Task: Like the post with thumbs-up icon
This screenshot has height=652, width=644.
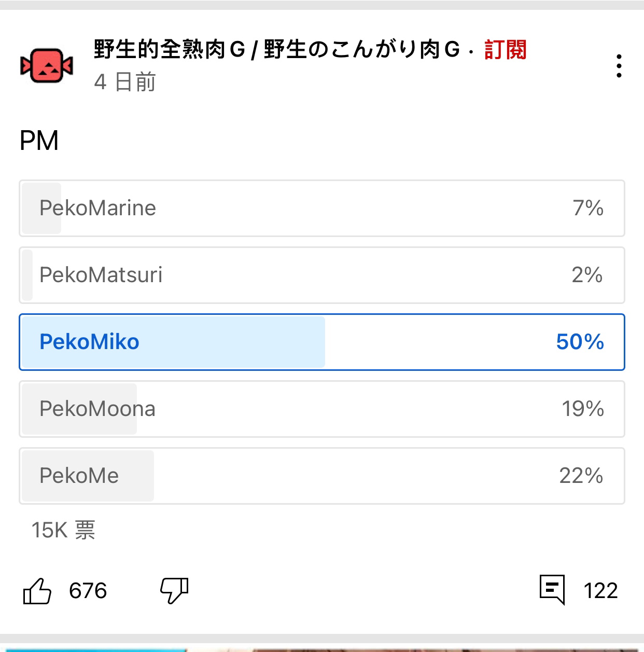Action: (37, 591)
